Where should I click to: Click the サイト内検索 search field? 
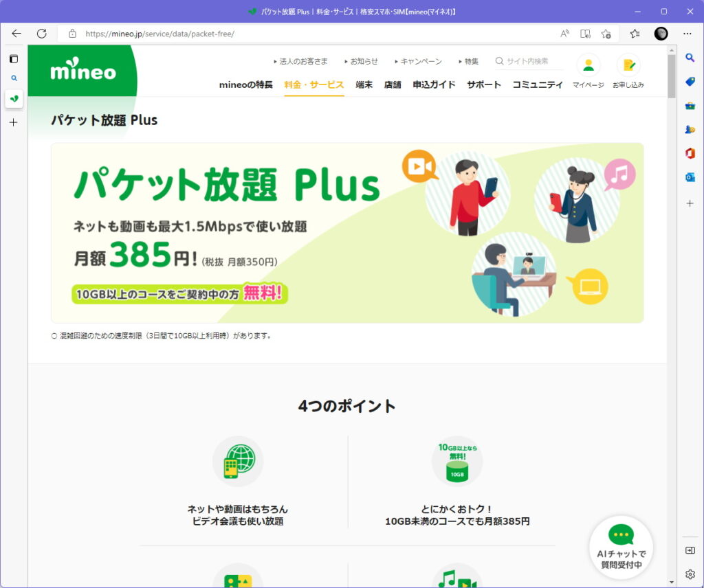click(529, 61)
